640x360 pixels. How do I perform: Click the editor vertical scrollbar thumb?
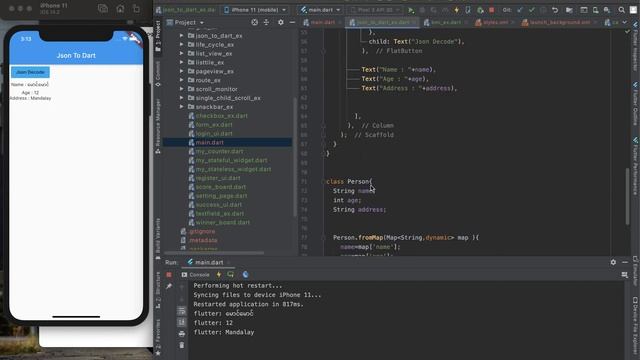pyautogui.click(x=628, y=196)
